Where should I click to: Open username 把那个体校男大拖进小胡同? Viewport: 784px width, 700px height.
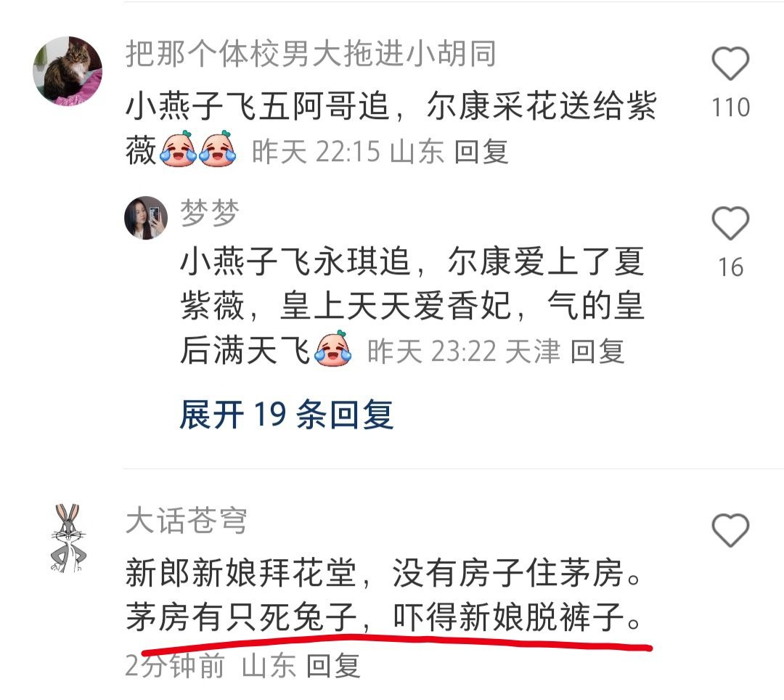311,54
